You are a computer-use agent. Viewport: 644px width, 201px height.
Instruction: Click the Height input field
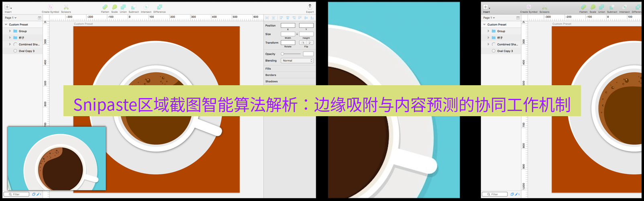pos(306,34)
